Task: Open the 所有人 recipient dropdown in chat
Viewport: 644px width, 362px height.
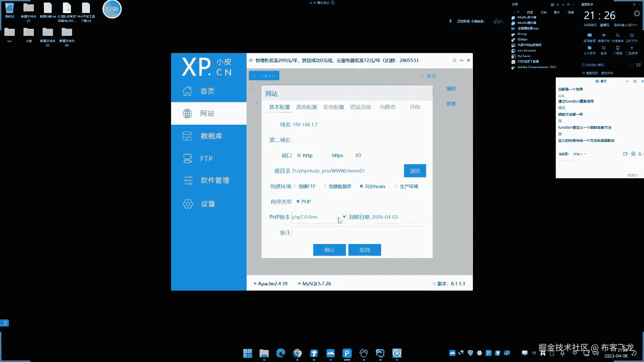Action: pyautogui.click(x=579, y=154)
